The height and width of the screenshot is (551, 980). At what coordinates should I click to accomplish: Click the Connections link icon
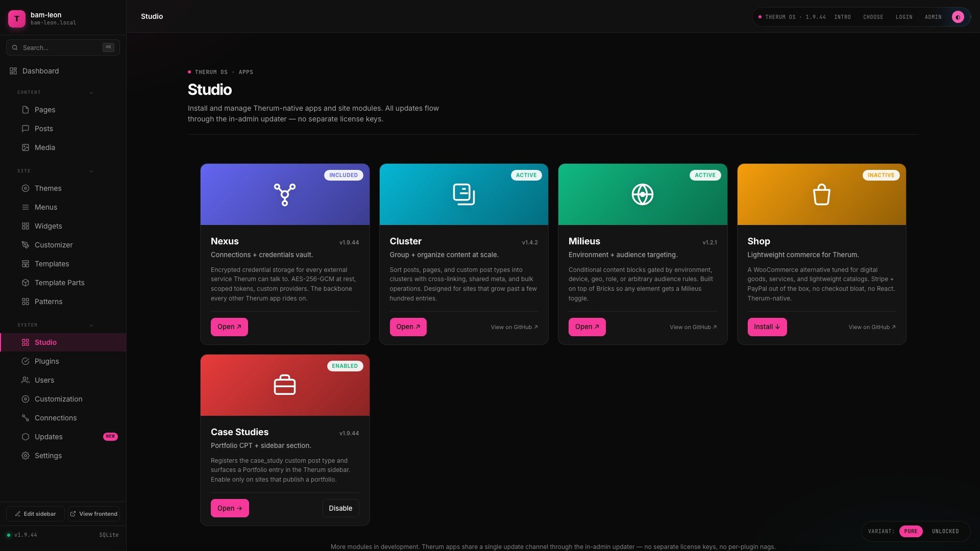click(26, 418)
